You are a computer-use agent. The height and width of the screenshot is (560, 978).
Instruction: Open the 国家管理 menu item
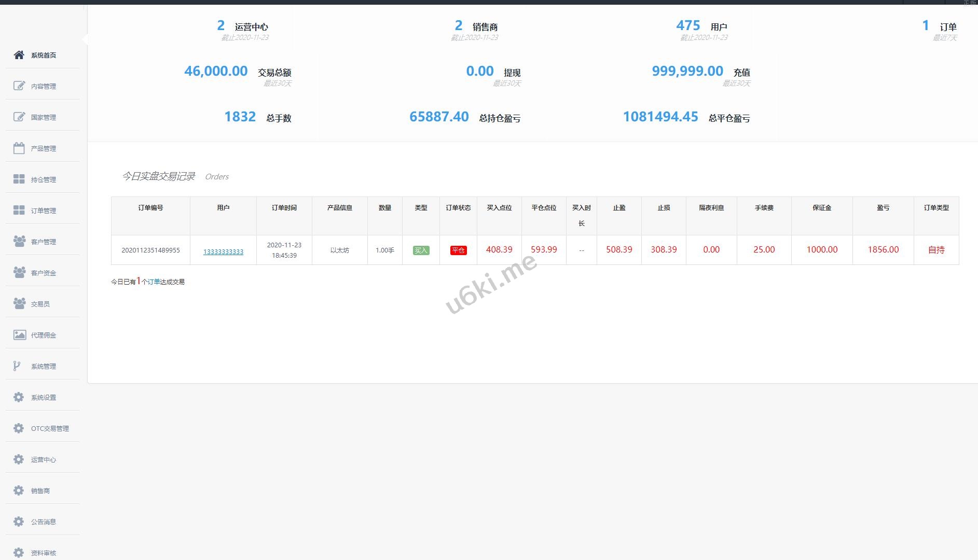(x=43, y=118)
